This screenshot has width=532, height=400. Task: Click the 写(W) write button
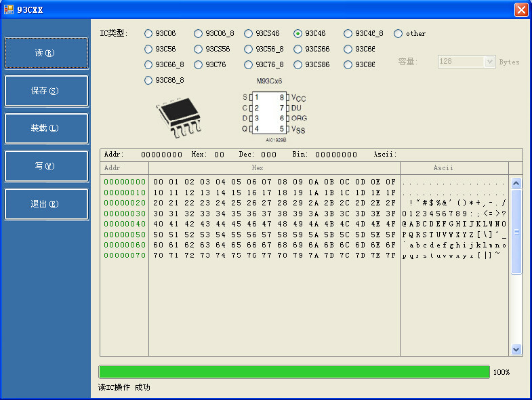pos(47,166)
